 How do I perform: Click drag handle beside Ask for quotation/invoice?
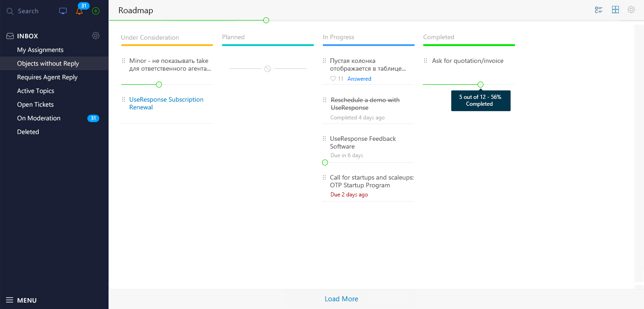426,61
